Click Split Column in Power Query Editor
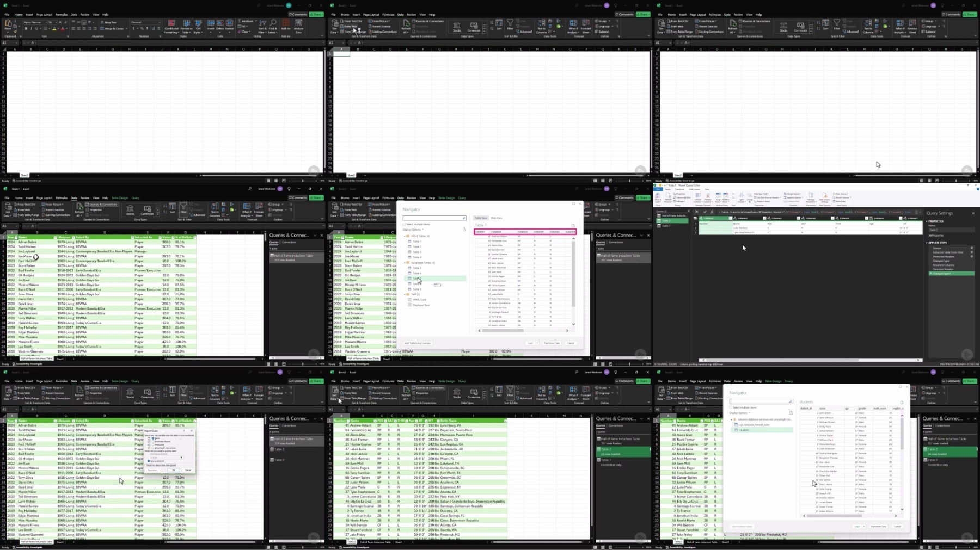 point(742,198)
